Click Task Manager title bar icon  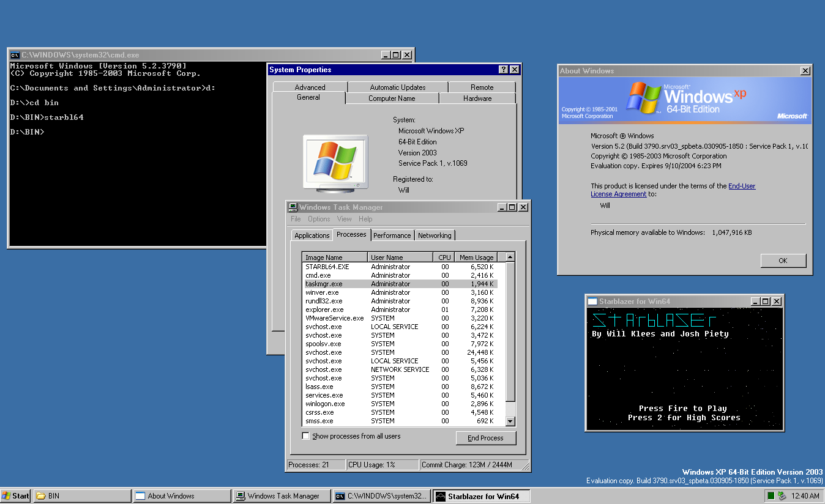(x=293, y=207)
